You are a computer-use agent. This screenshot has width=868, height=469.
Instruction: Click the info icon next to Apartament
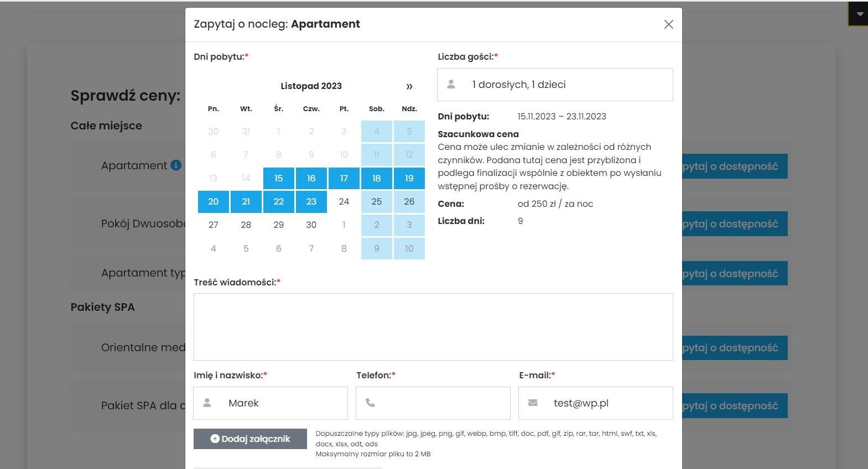click(176, 165)
